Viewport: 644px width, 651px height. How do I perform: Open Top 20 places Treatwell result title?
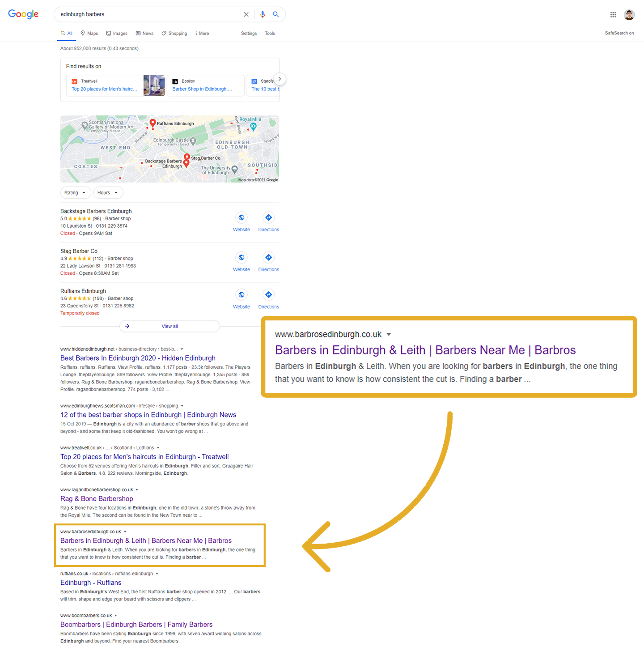coord(144,457)
